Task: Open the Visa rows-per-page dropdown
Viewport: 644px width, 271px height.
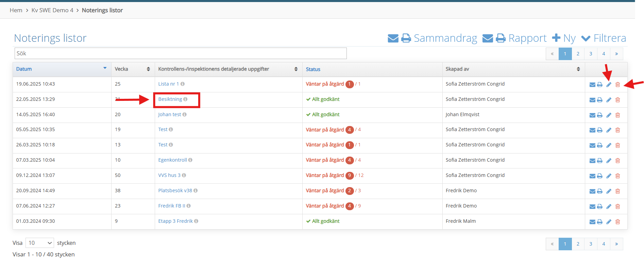Action: (x=40, y=243)
